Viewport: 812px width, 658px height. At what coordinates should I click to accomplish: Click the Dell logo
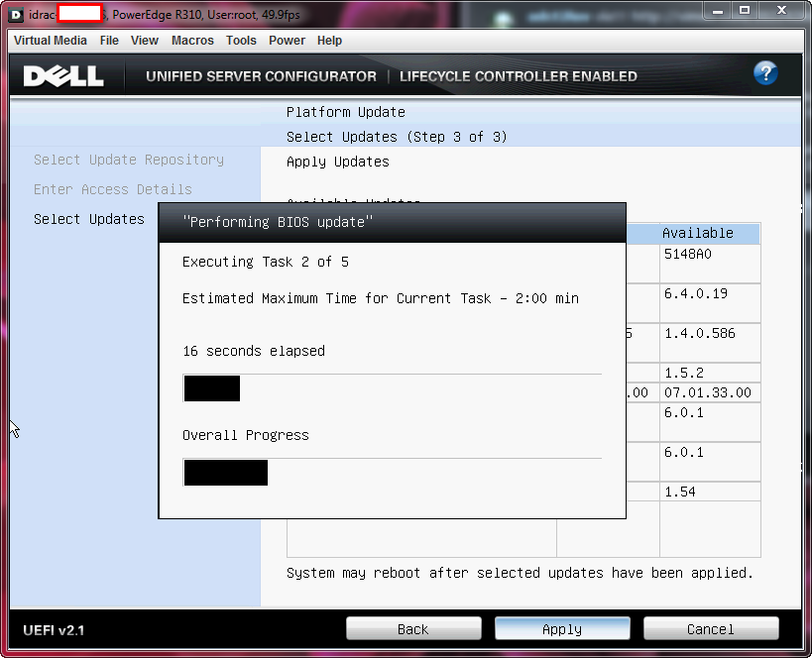pyautogui.click(x=63, y=76)
